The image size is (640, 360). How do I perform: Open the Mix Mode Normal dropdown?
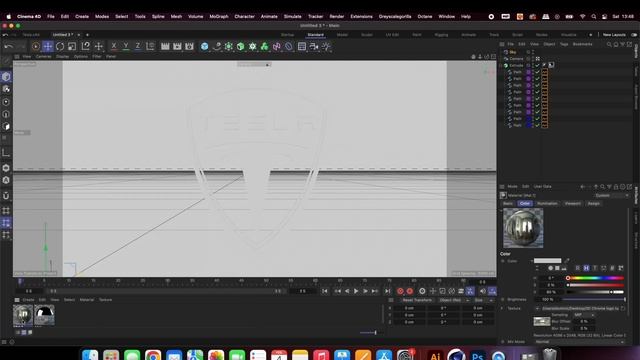click(579, 342)
